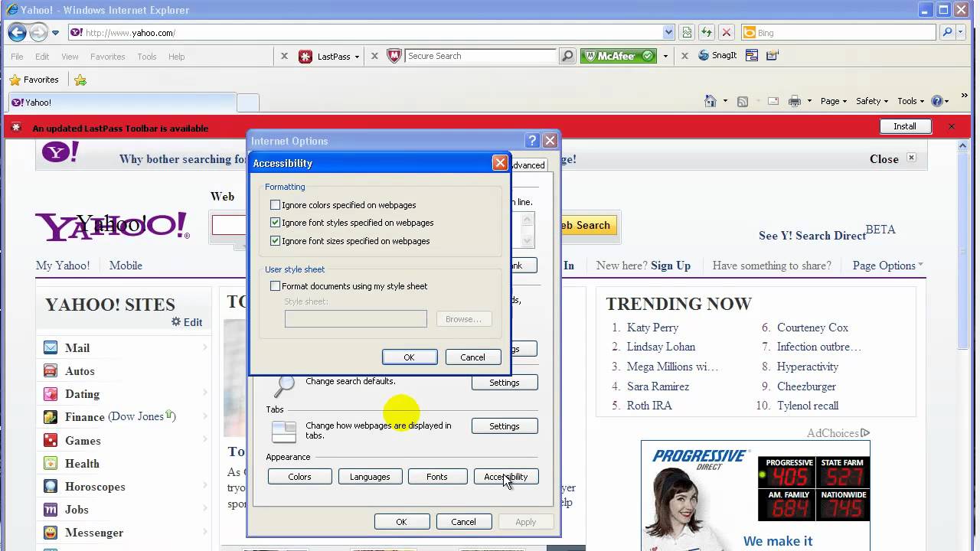Viewport: 980px width, 551px height.
Task: Click the browser Back arrow button
Action: [x=17, y=32]
